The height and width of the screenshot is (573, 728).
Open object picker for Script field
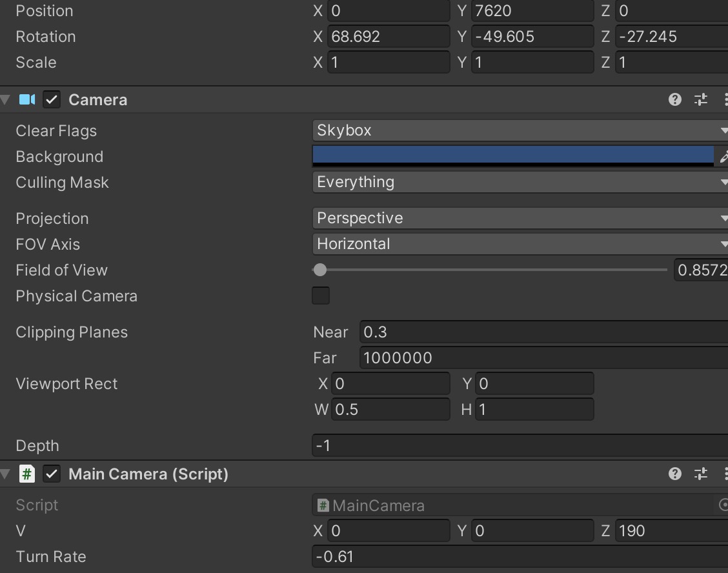click(723, 505)
